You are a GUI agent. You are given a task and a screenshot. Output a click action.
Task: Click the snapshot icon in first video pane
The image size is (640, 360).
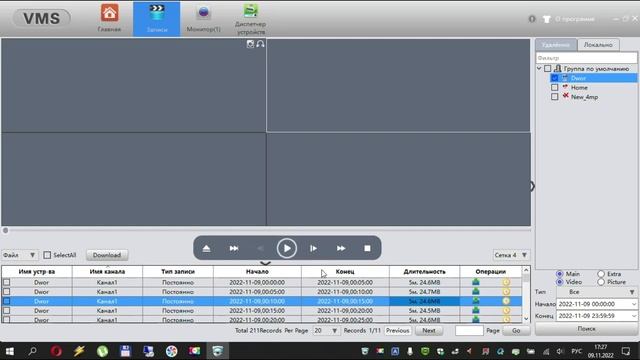250,44
